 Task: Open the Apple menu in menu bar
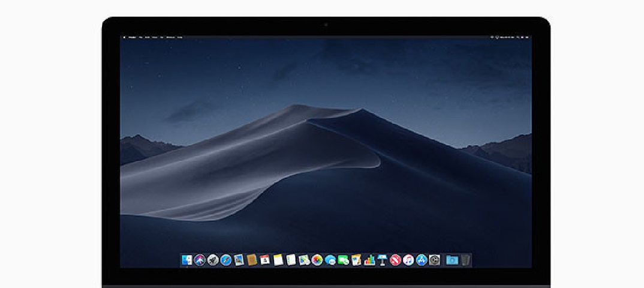125,37
